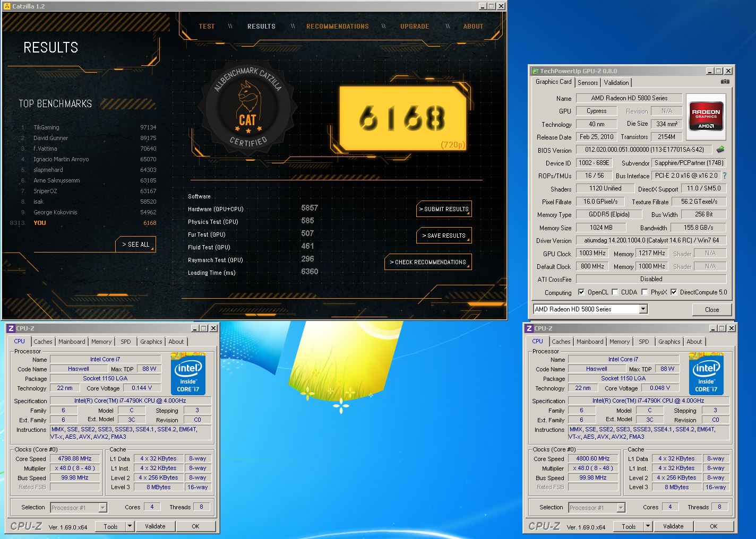Viewport: 756px width, 539px height.
Task: Click the Specification field in right CPU-Z
Action: pyautogui.click(x=648, y=401)
